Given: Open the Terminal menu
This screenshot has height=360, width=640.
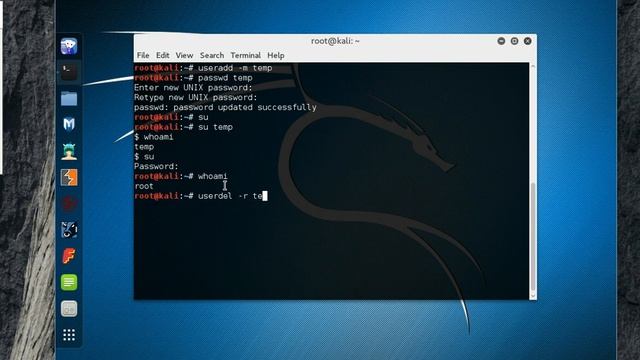Looking at the screenshot, I should tap(245, 55).
